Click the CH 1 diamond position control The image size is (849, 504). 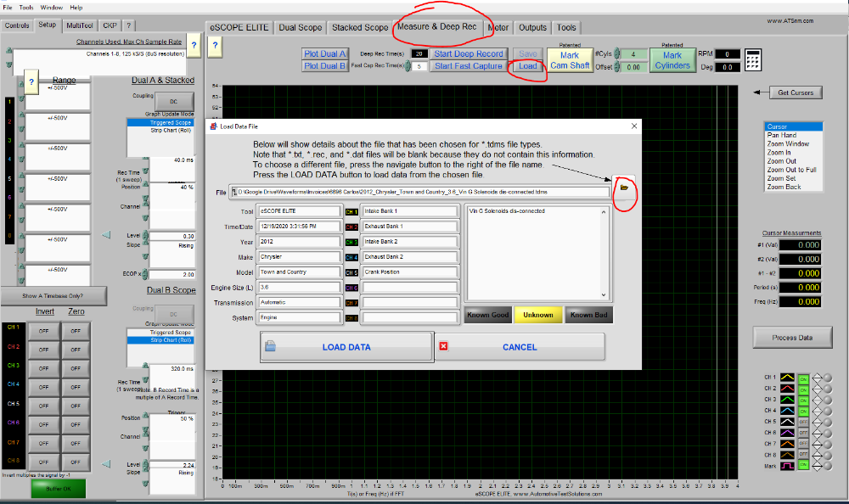point(817,378)
